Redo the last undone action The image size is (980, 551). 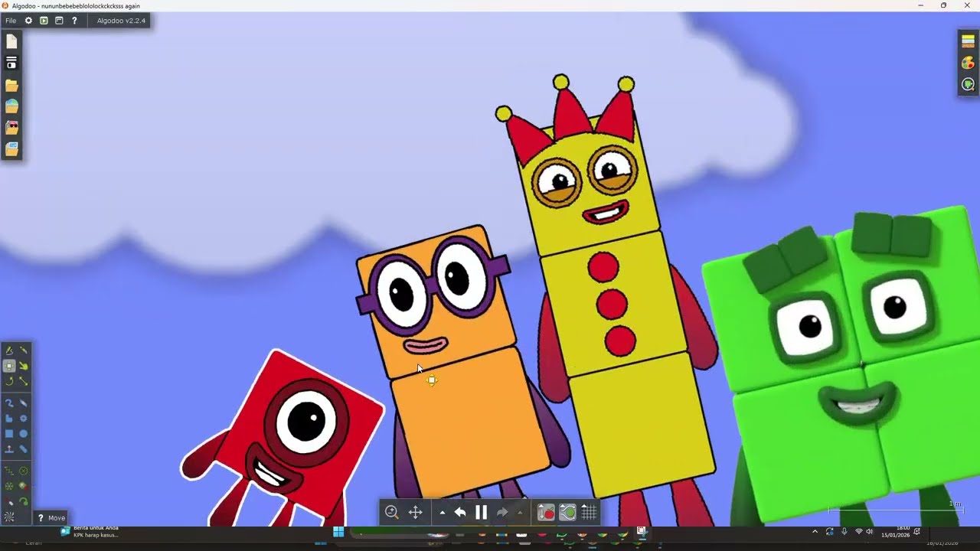[x=502, y=512]
